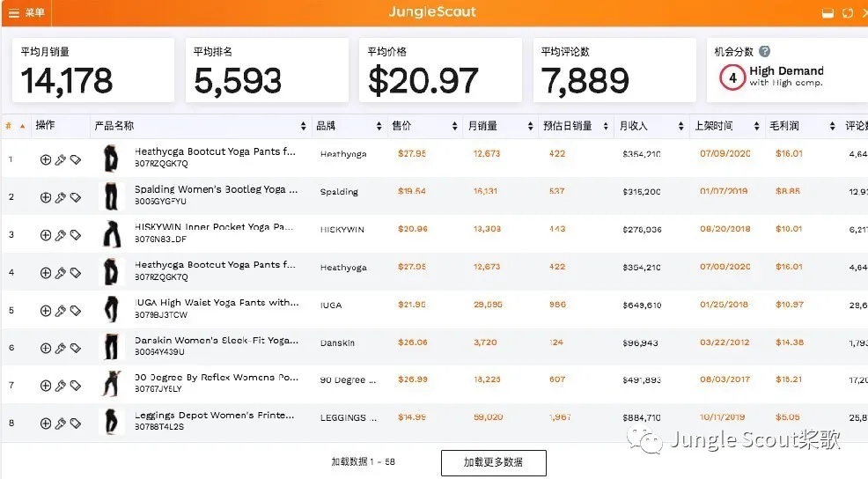This screenshot has width=868, height=479.
Task: Toggle sort arrows on 上架时间 column
Action: [x=757, y=126]
